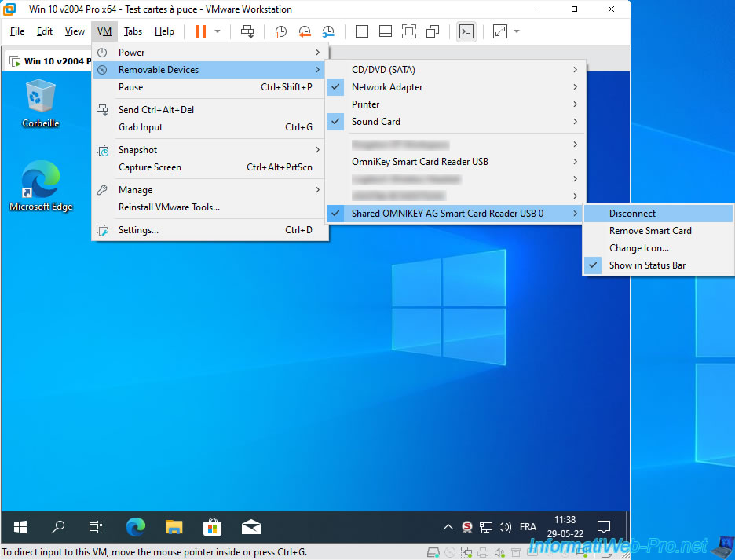Close the open VM menu
735x560 pixels.
click(x=104, y=31)
